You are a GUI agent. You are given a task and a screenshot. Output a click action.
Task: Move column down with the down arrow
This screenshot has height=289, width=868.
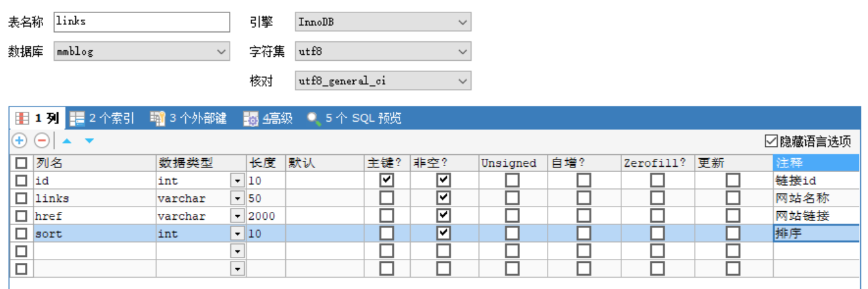(x=90, y=141)
